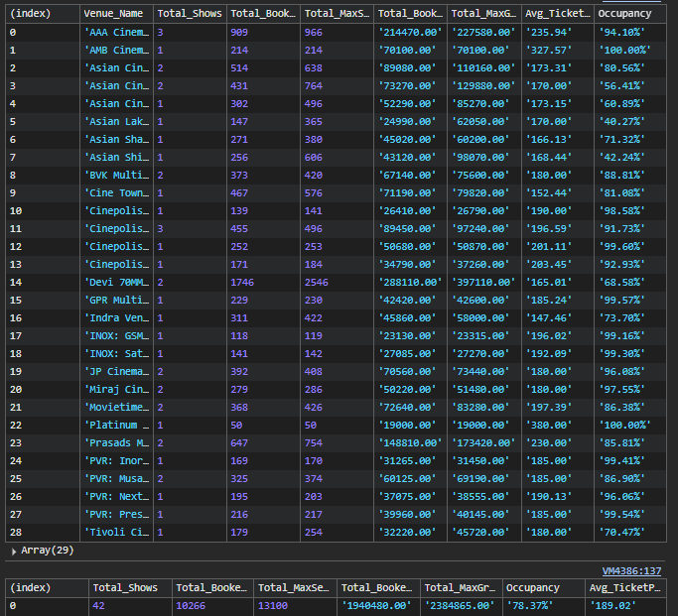Viewport: 678px width, 616px height.
Task: Click the summary '189.02' ticket price value
Action: 612,606
